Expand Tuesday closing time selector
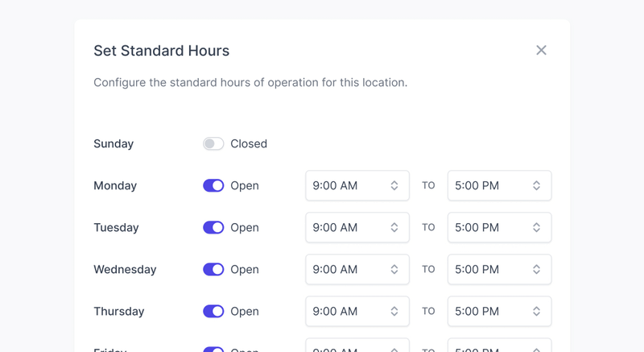The width and height of the screenshot is (644, 352). click(x=499, y=227)
